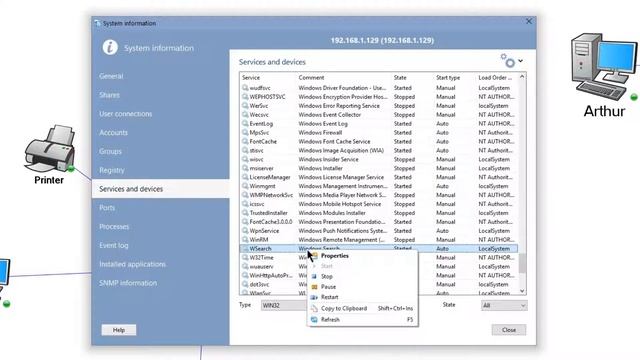Open the SNMP information section
Image resolution: width=640 pixels, height=360 pixels.
[160, 283]
